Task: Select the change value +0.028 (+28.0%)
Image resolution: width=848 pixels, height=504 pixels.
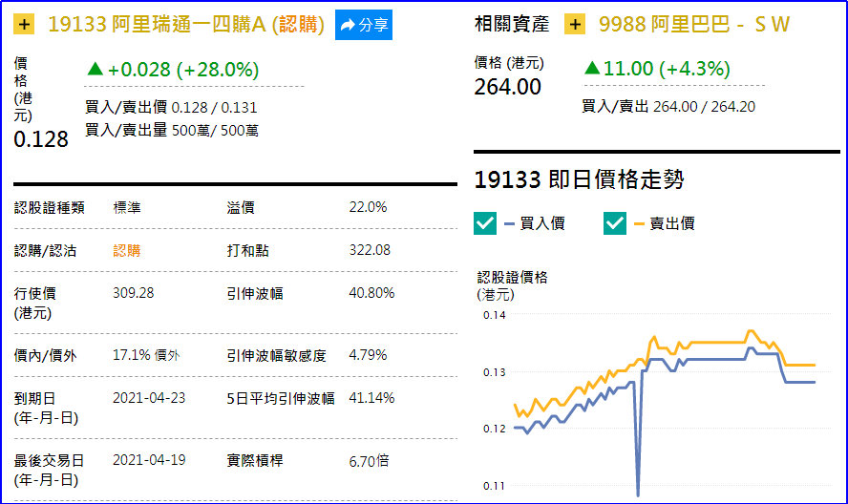Action: [183, 70]
